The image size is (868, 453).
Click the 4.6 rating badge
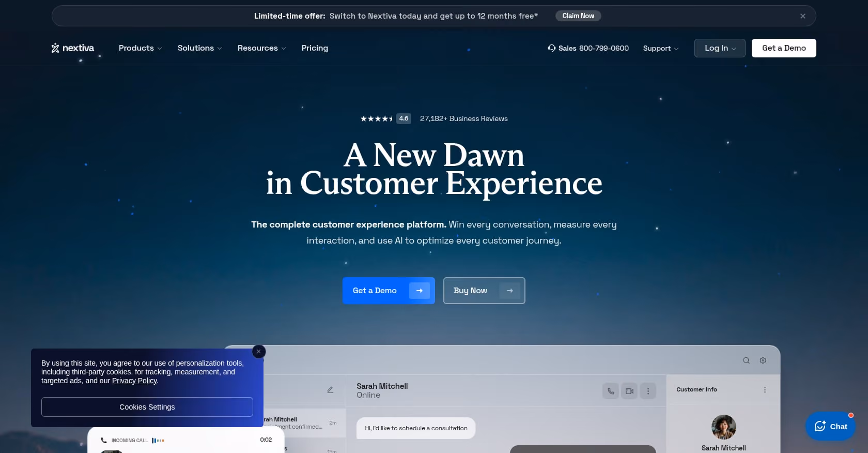click(x=404, y=118)
